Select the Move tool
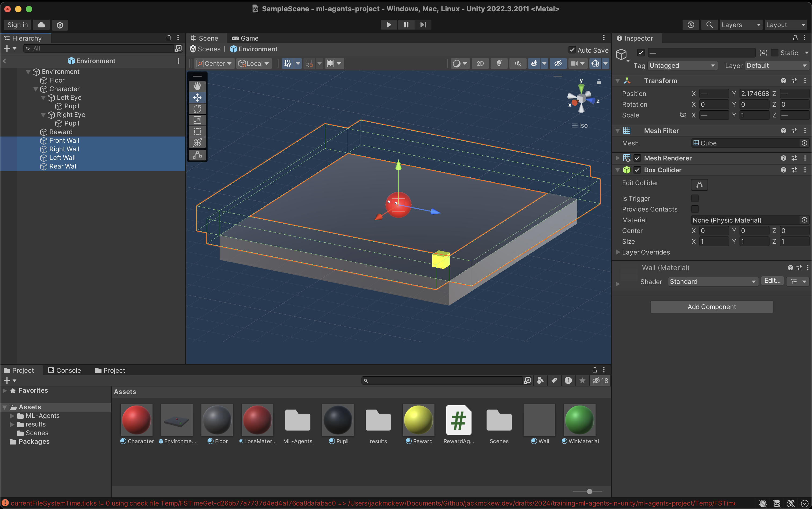The width and height of the screenshot is (812, 509). click(x=197, y=98)
